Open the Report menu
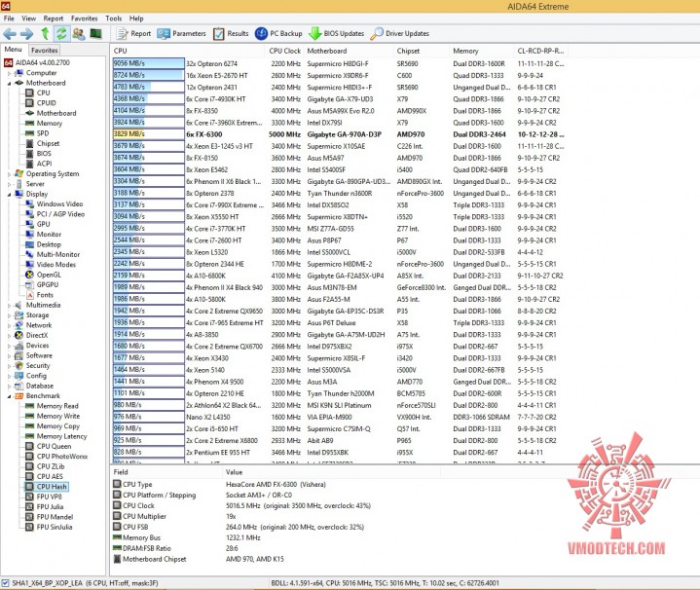The width and height of the screenshot is (700, 590). click(54, 18)
